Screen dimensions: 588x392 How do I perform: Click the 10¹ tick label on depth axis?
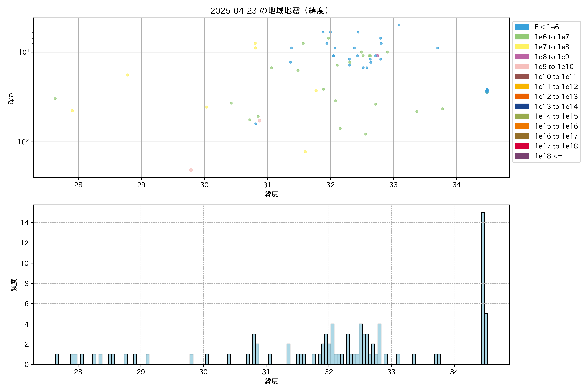point(24,52)
